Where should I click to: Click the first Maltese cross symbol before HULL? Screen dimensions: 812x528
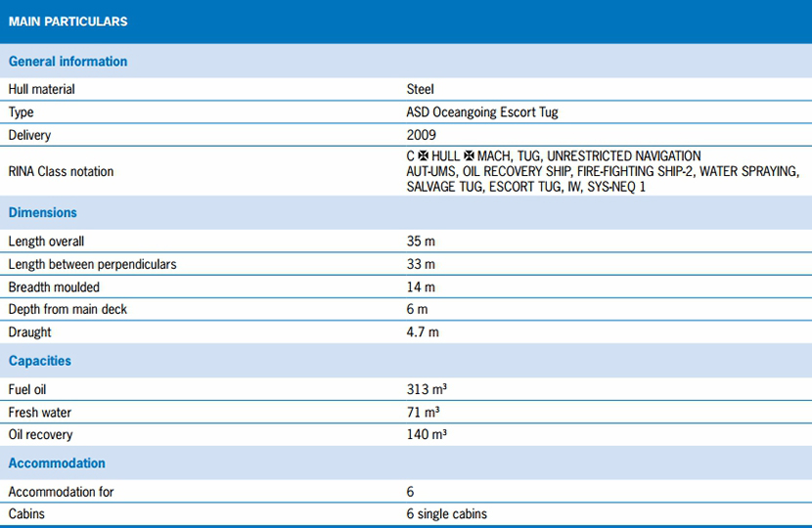pyautogui.click(x=423, y=156)
